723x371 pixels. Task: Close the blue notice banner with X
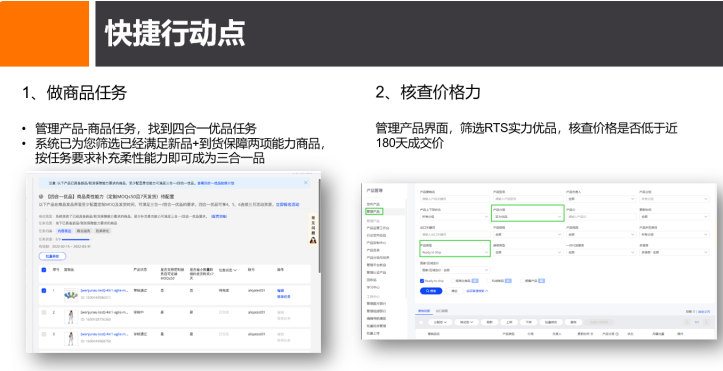(x=305, y=183)
